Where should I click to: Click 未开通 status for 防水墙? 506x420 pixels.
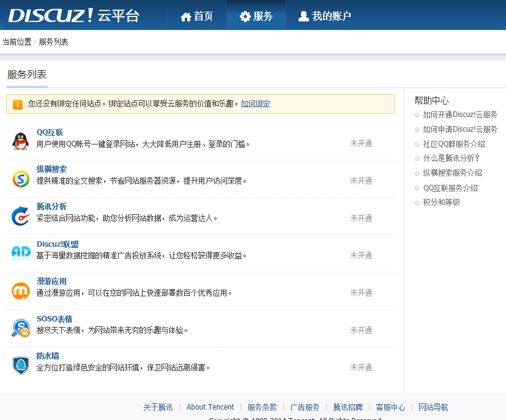pyautogui.click(x=361, y=368)
